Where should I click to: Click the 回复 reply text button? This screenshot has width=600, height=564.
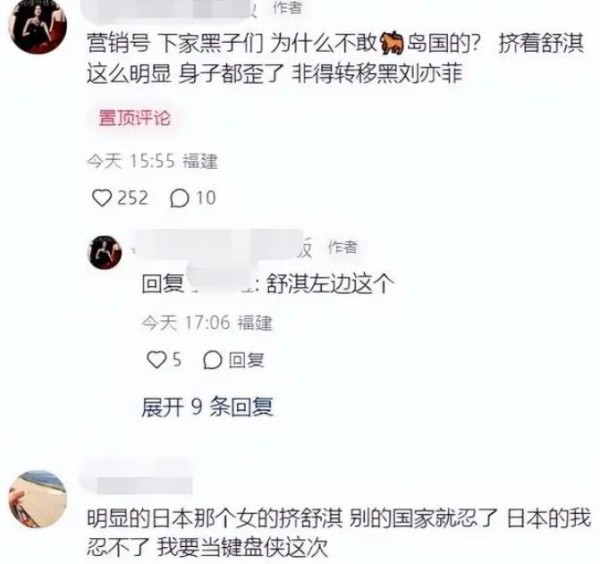click(246, 360)
